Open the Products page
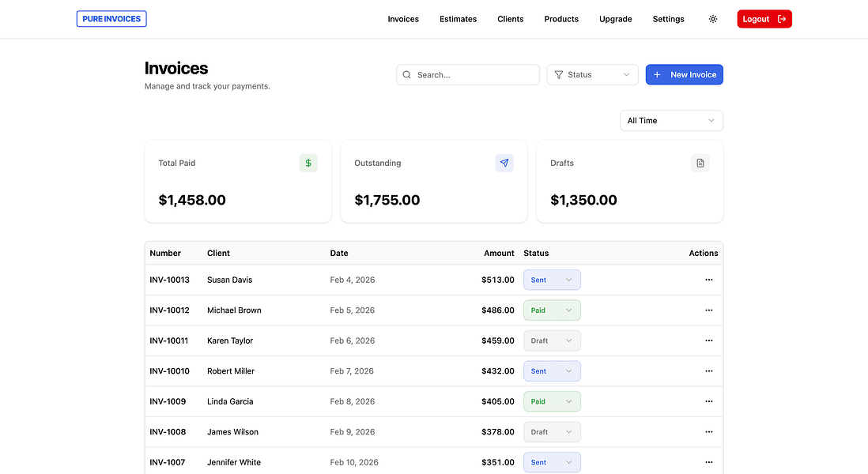The image size is (868, 474). (x=561, y=19)
